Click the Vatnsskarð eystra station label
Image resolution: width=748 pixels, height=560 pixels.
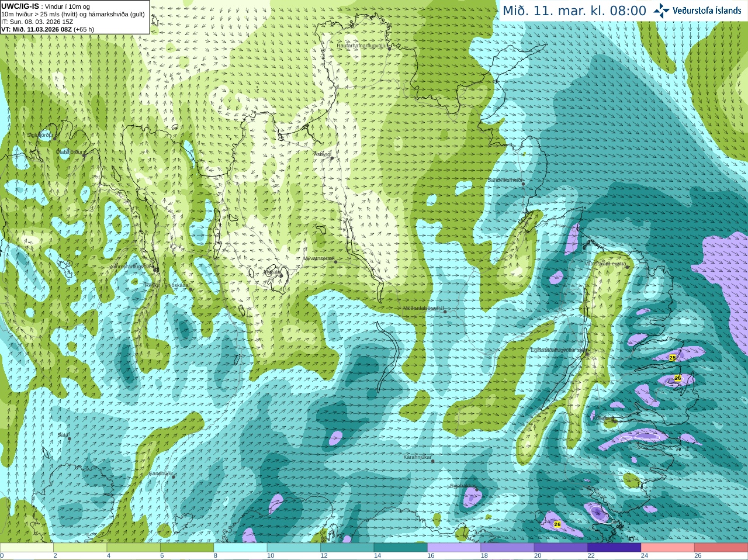[605, 264]
